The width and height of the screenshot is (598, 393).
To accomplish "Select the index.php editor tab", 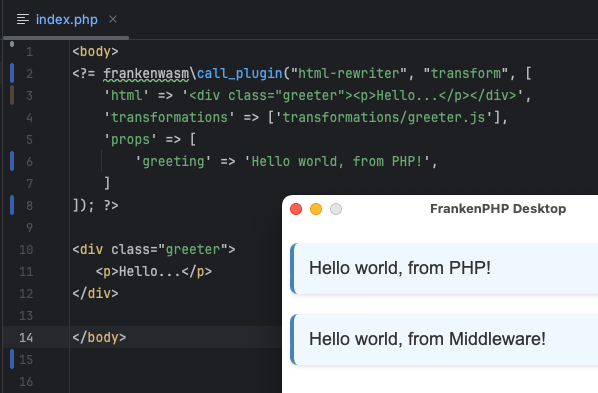I will pyautogui.click(x=66, y=19).
